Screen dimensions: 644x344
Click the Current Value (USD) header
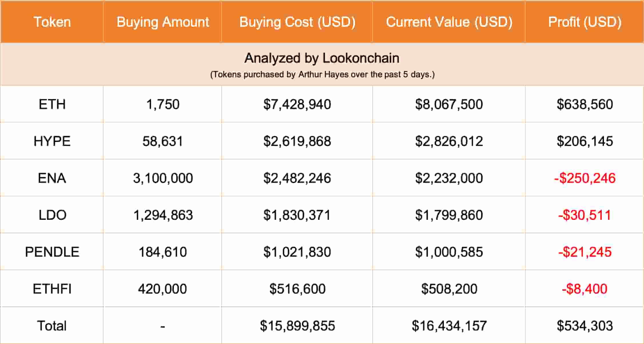tap(449, 22)
